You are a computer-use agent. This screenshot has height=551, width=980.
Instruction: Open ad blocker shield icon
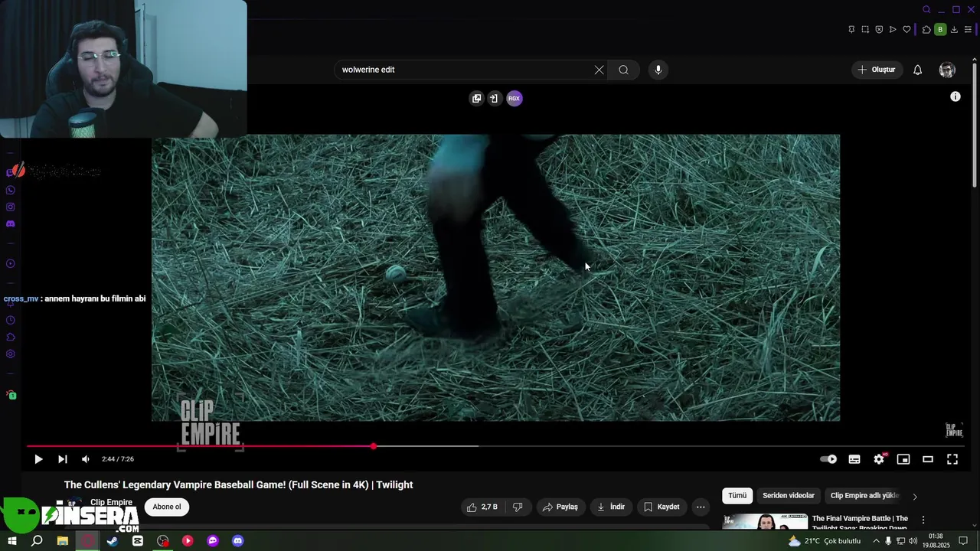coord(879,30)
